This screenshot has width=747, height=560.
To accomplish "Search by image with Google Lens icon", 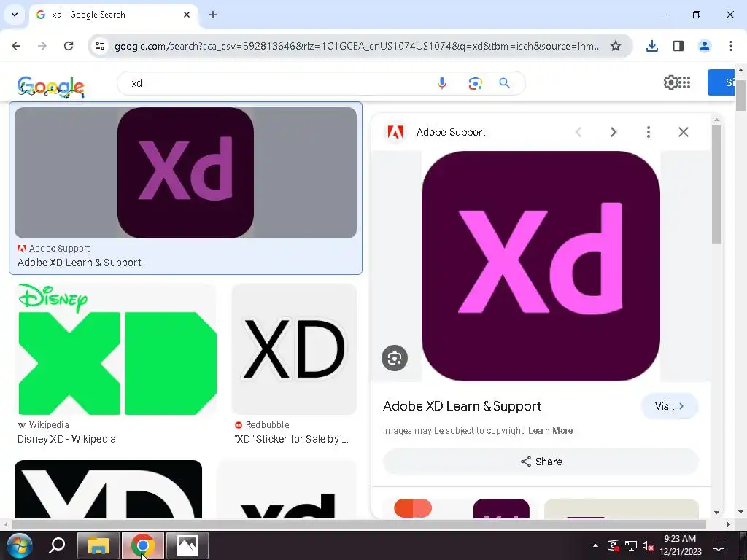I will 475,83.
